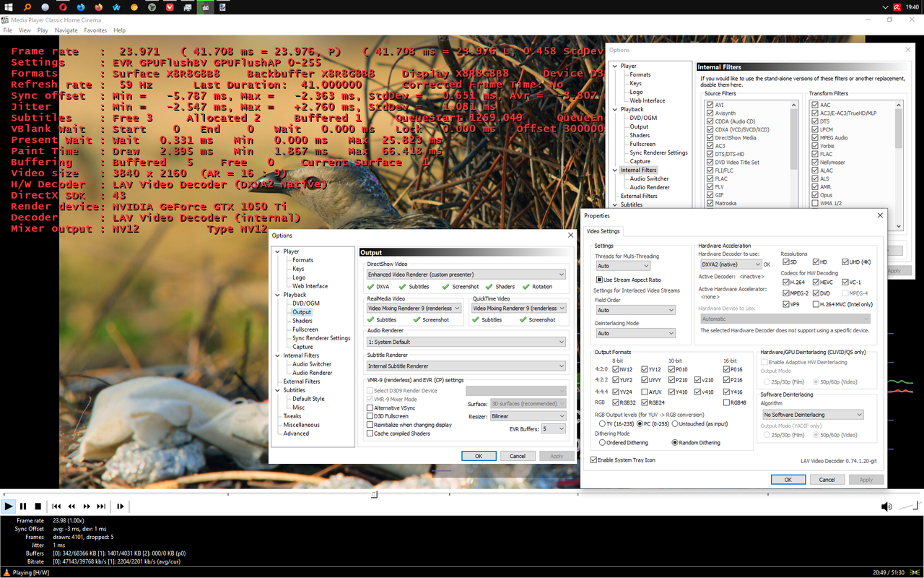Screen dimensions: 924x578
Task: Show hidden system tray icons chevron
Action: pos(886,7)
